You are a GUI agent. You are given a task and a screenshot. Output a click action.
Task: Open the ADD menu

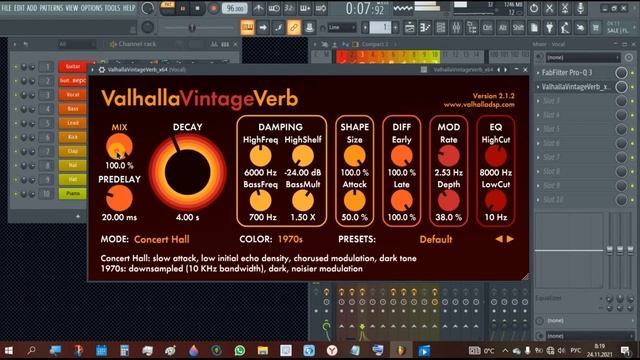[32, 8]
